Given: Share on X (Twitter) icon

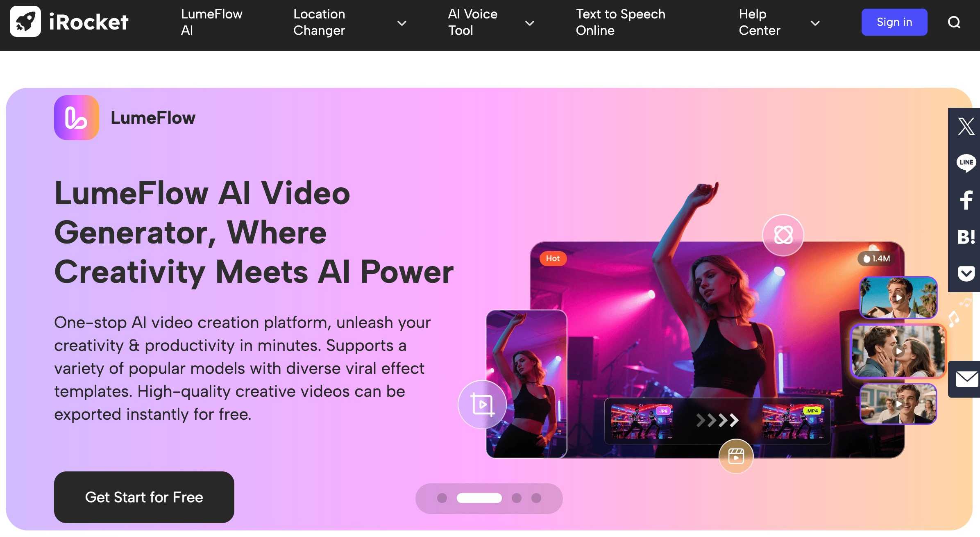Looking at the screenshot, I should [x=966, y=126].
